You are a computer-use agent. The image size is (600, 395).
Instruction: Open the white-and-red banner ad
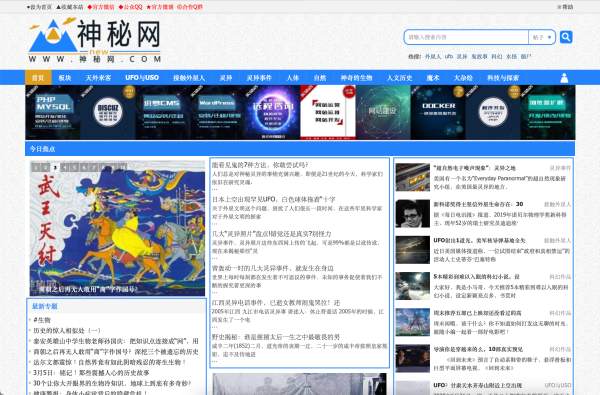[328, 113]
